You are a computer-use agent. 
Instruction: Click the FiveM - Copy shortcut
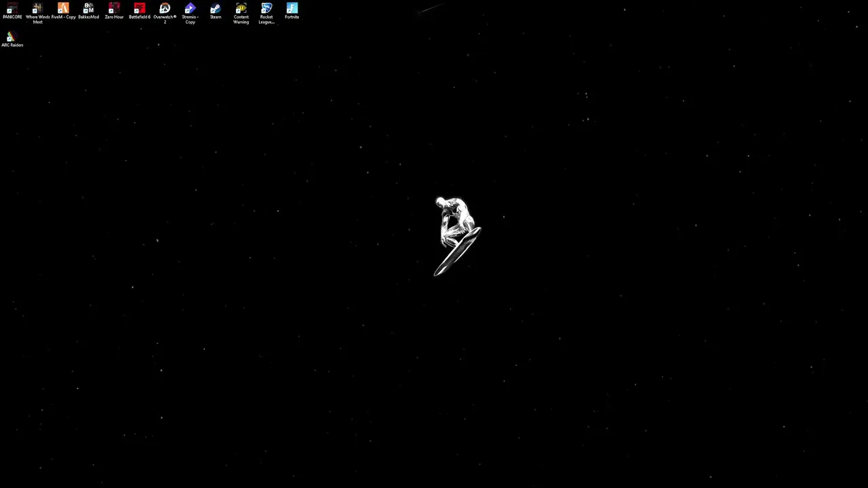tap(63, 11)
